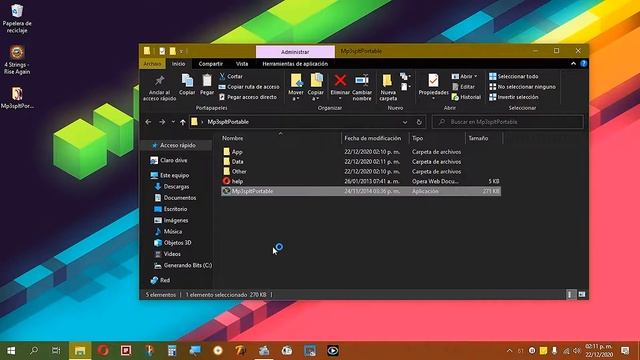The image size is (640, 360).
Task: Click Invertir selección
Action: tap(513, 97)
